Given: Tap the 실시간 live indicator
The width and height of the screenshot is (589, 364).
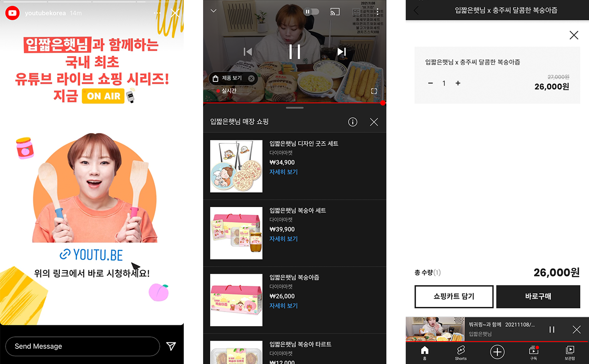Looking at the screenshot, I should coord(227,91).
